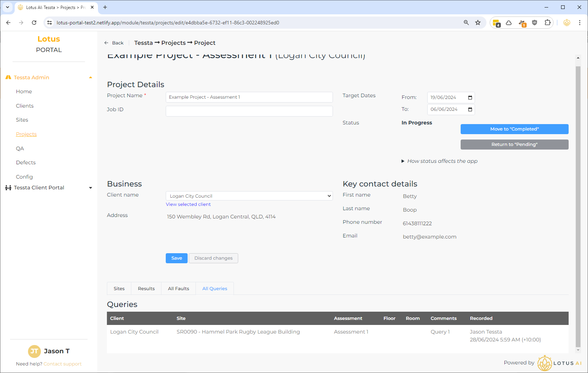588x373 pixels.
Task: Open Defects in the sidebar
Action: click(26, 162)
